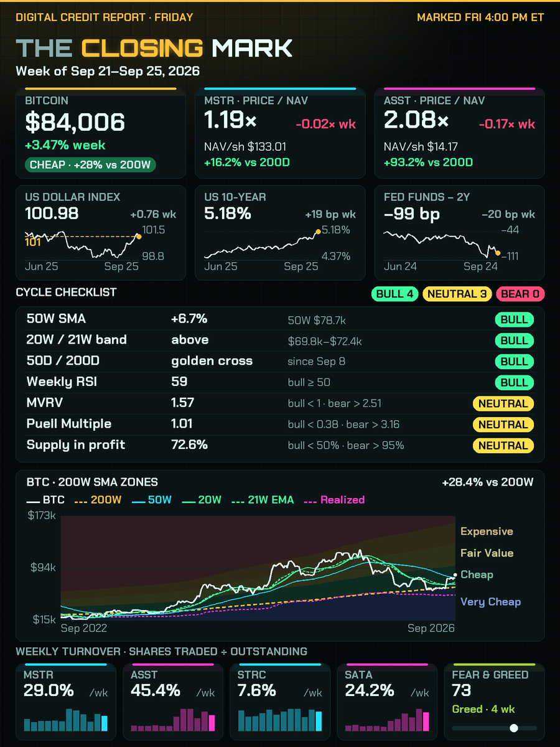The image size is (560, 747).
Task: Click the MVRV value 1.57
Action: tap(182, 403)
